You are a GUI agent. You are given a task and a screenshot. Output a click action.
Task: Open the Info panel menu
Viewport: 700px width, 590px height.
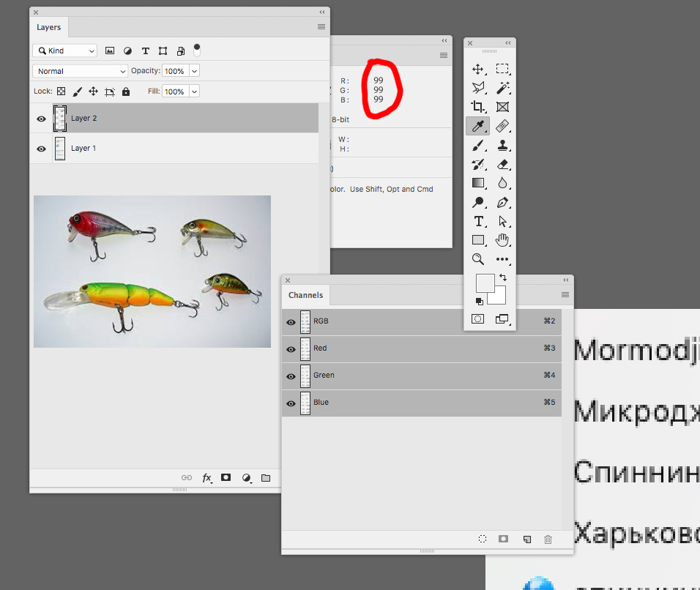(443, 56)
